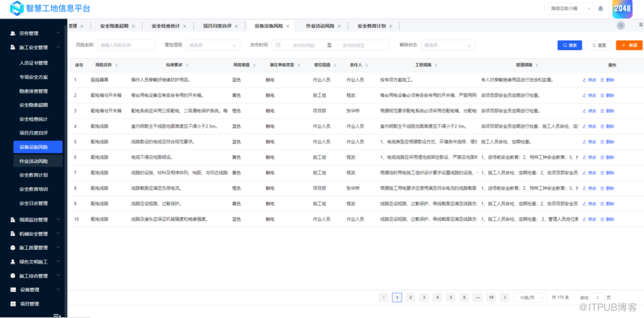This screenshot has height=318, width=644.
Task: Open the 海棠花街小镇 project selector
Action: coord(566,9)
